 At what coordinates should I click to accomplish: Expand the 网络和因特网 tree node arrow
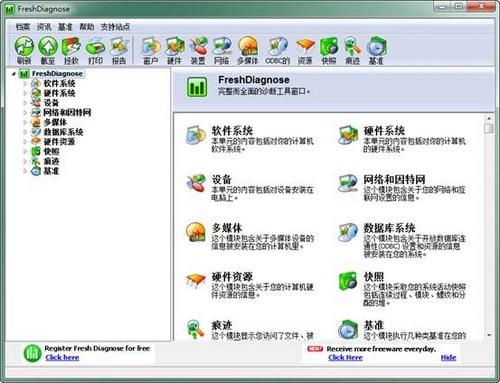point(25,112)
